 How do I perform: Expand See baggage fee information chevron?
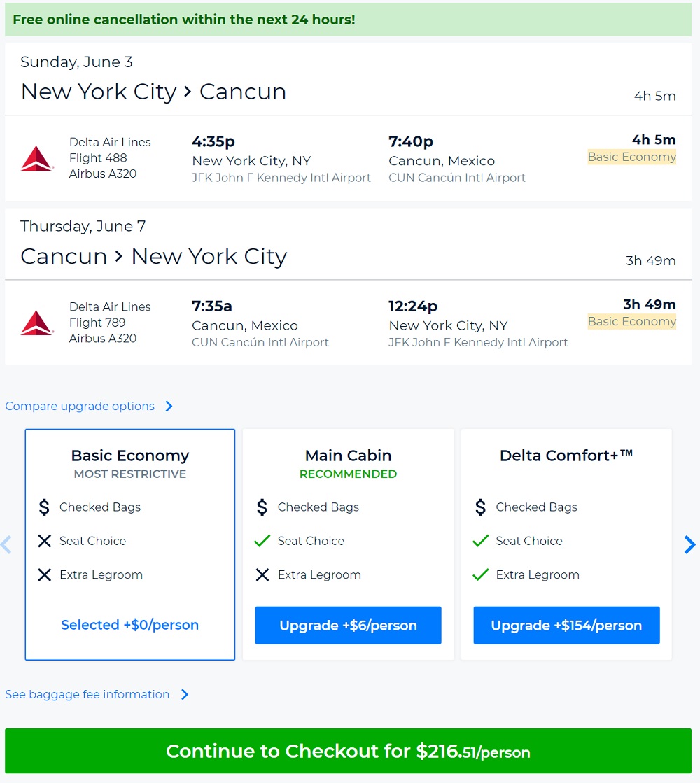[x=185, y=695]
